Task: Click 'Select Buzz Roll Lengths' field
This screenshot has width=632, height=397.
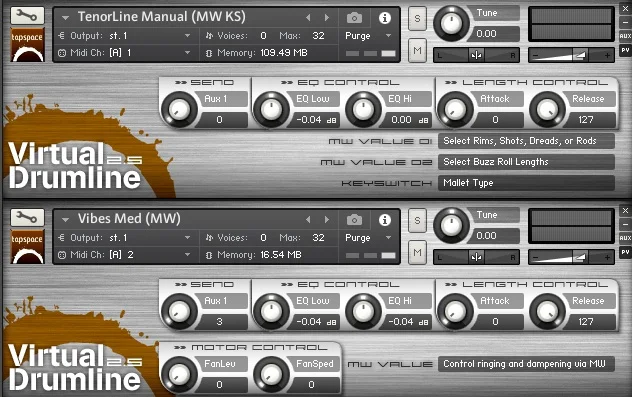Action: point(526,162)
